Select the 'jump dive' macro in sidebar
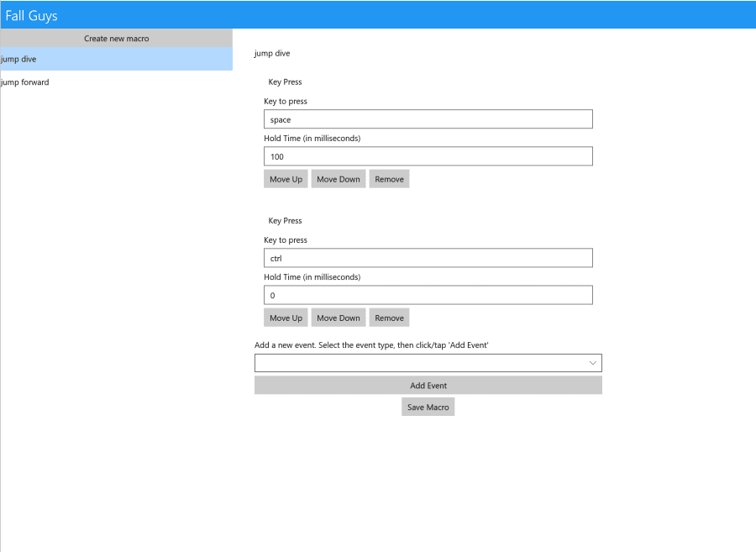Image resolution: width=756 pixels, height=552 pixels. point(116,59)
